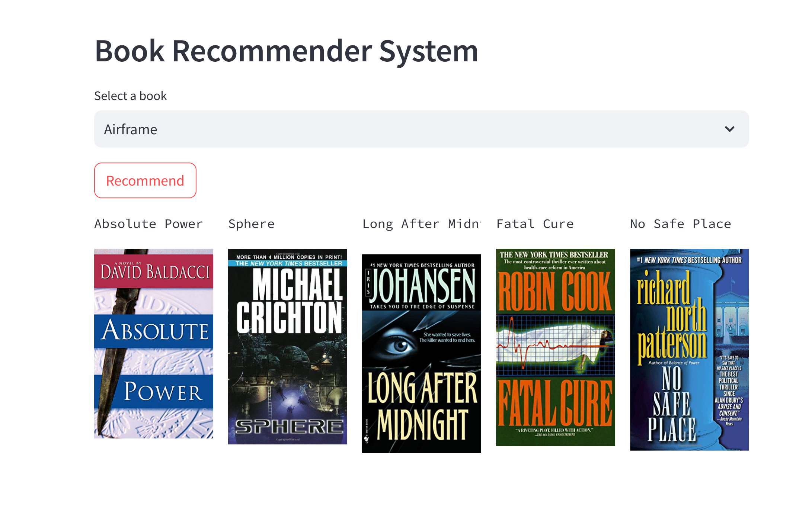Click the Long After Midnight cover

[422, 353]
